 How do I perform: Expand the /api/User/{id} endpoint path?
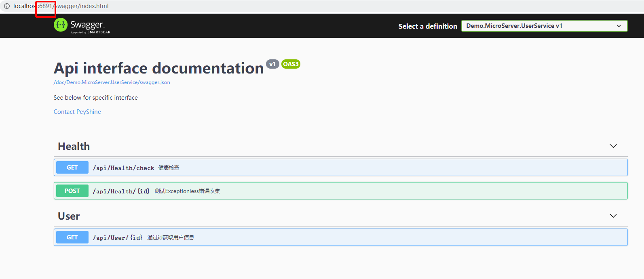[x=118, y=238]
